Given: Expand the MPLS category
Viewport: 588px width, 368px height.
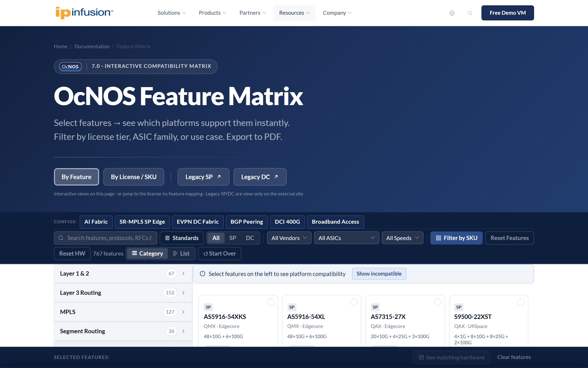Looking at the screenshot, I should click(123, 312).
